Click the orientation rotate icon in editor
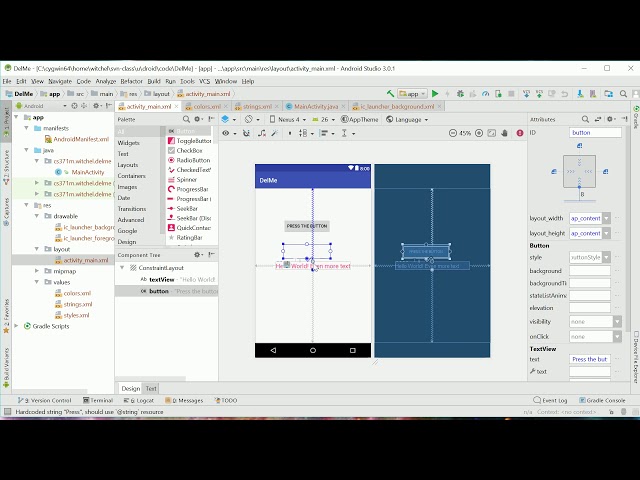 coord(251,119)
